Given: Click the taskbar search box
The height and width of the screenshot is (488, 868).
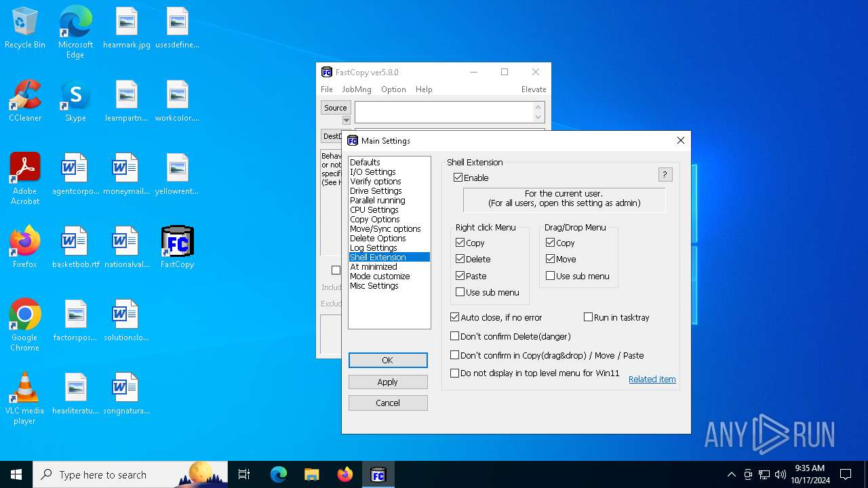Looking at the screenshot, I should tap(130, 474).
